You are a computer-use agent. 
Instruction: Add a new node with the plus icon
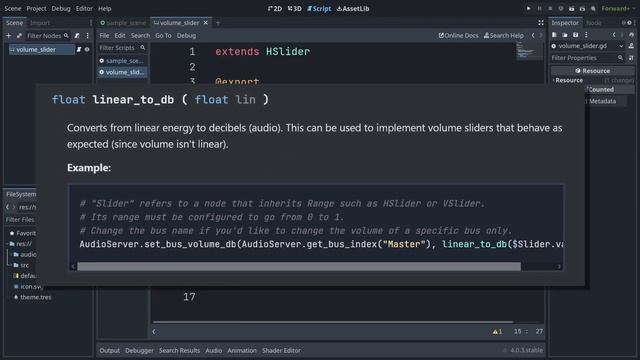8,36
